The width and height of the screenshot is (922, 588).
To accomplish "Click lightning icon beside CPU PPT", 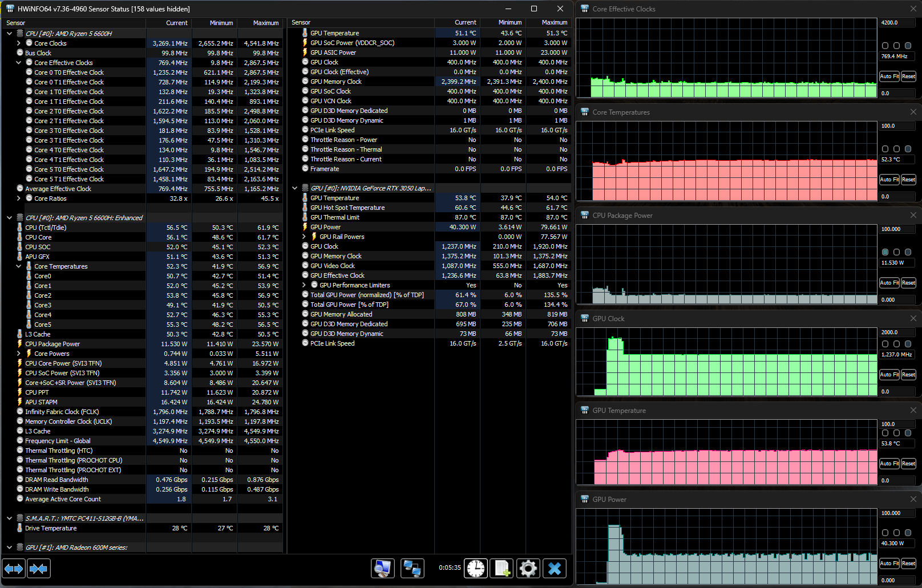I will coord(20,392).
